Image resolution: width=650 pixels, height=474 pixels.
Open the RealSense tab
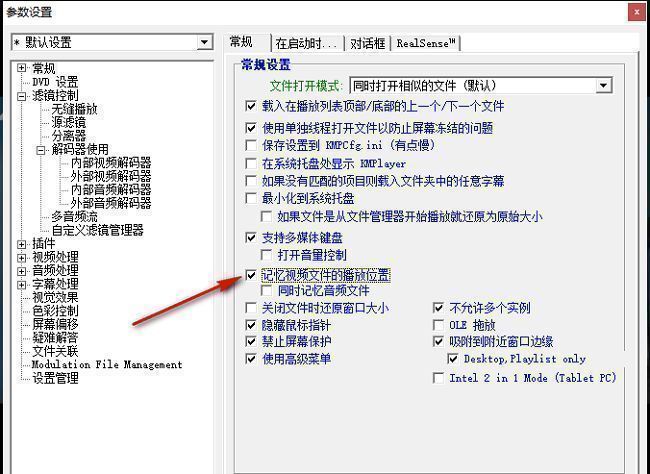click(425, 43)
